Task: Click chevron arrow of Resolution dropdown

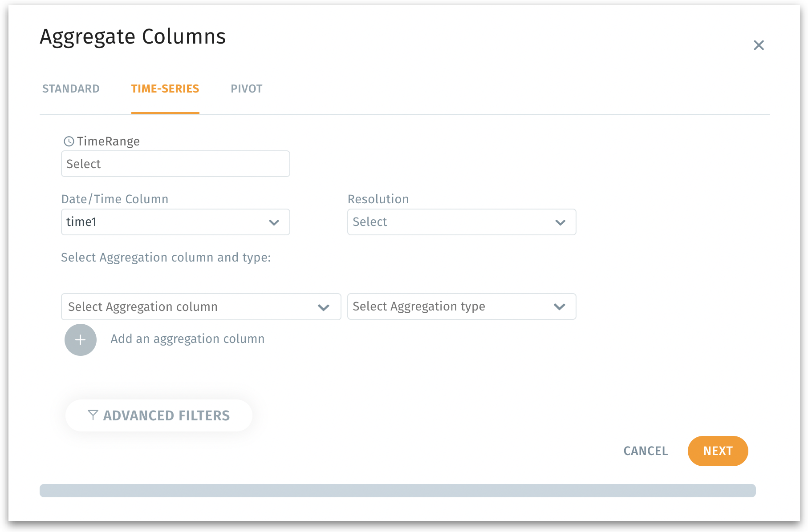Action: 560,222
